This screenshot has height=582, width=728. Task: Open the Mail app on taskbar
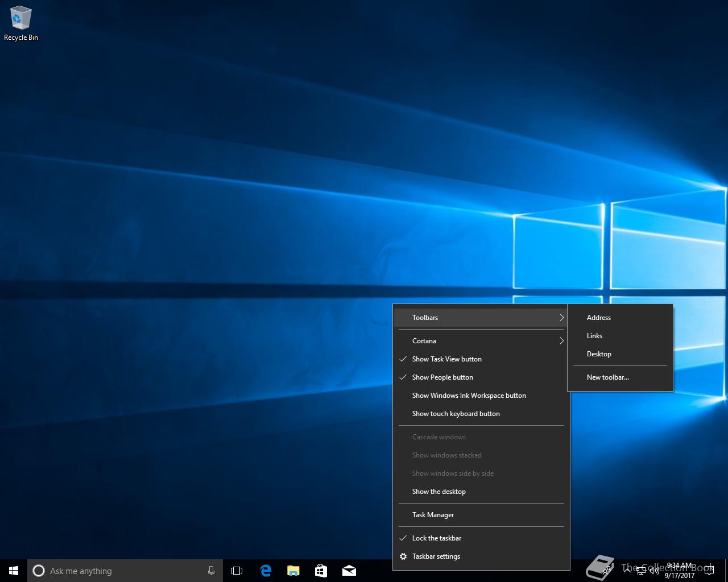(x=349, y=571)
